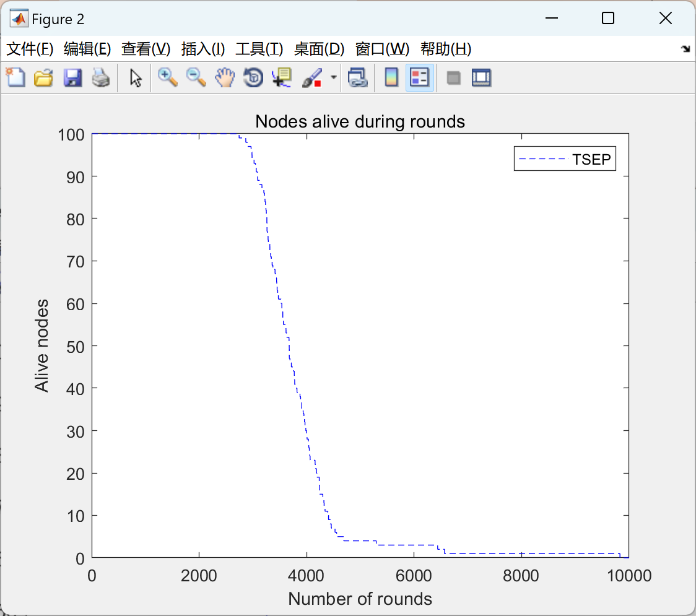
Task: Open the brush color dropdown arrow
Action: pos(334,77)
